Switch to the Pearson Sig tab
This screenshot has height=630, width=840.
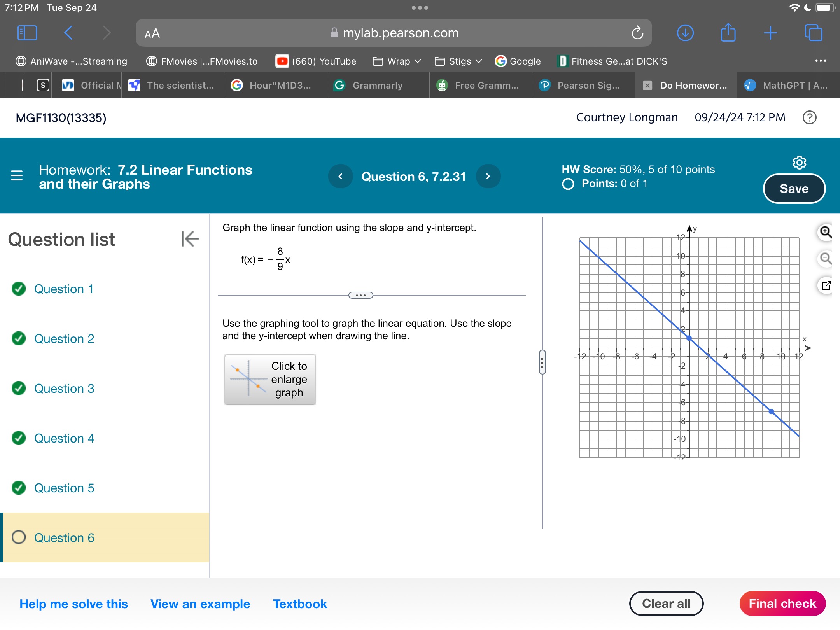point(583,86)
